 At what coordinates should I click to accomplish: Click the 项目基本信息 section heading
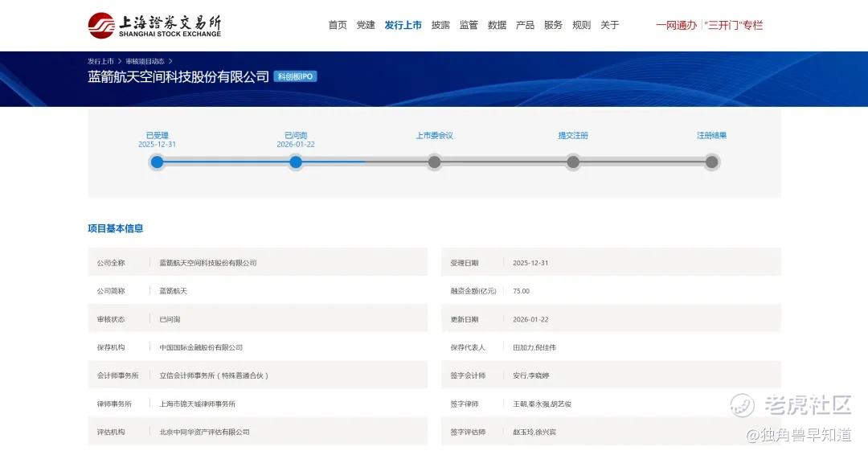(115, 228)
